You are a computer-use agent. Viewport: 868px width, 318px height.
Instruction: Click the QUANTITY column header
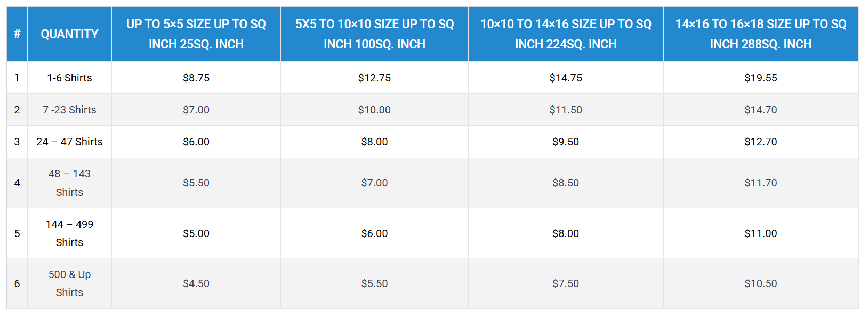pyautogui.click(x=69, y=34)
